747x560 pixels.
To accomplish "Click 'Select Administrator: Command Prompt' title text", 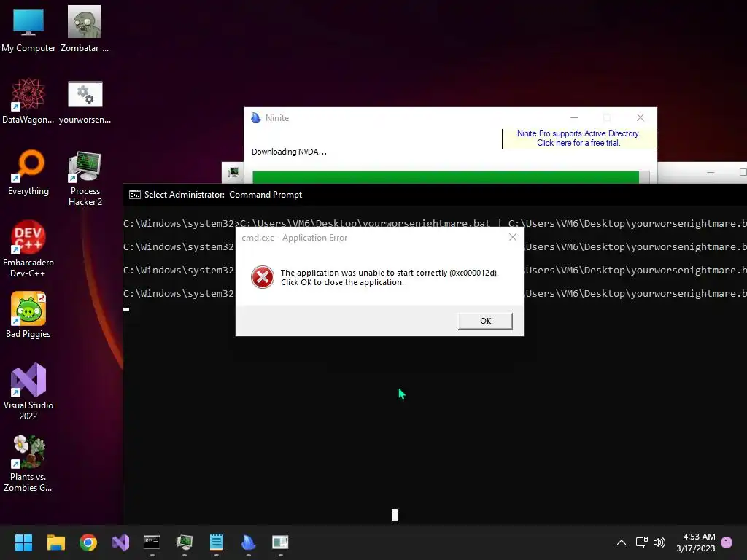I will click(223, 195).
